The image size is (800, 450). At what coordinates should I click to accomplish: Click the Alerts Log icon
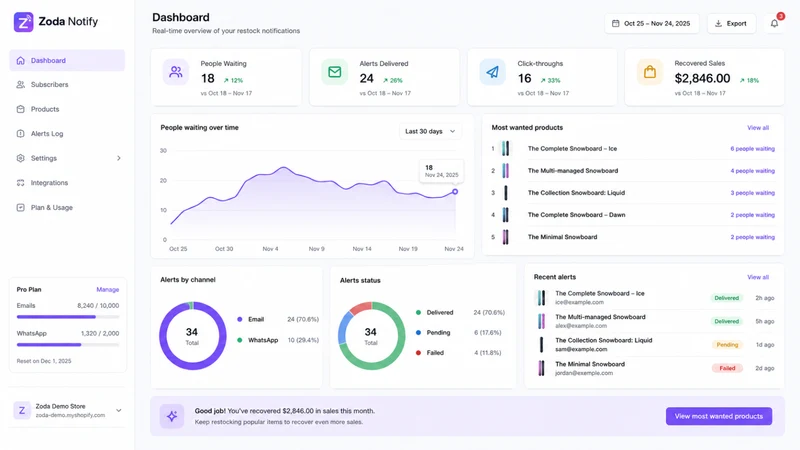click(x=20, y=134)
